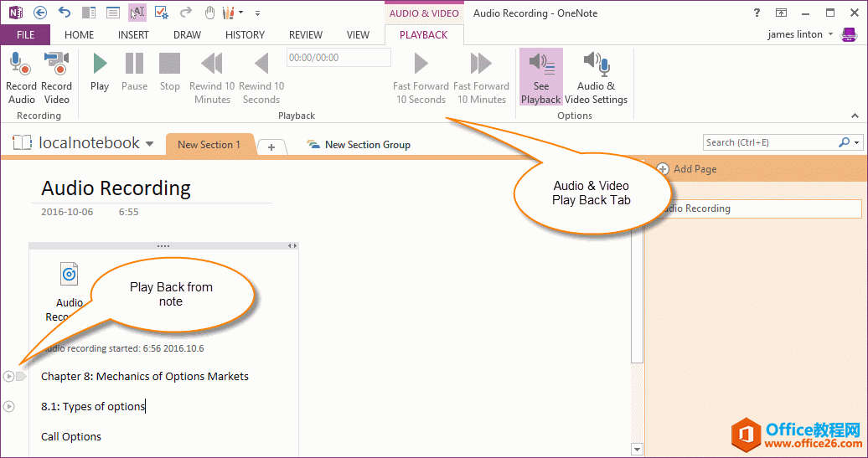Toggle the Dock to Desktop icon
The image size is (868, 458).
pyautogui.click(x=89, y=13)
